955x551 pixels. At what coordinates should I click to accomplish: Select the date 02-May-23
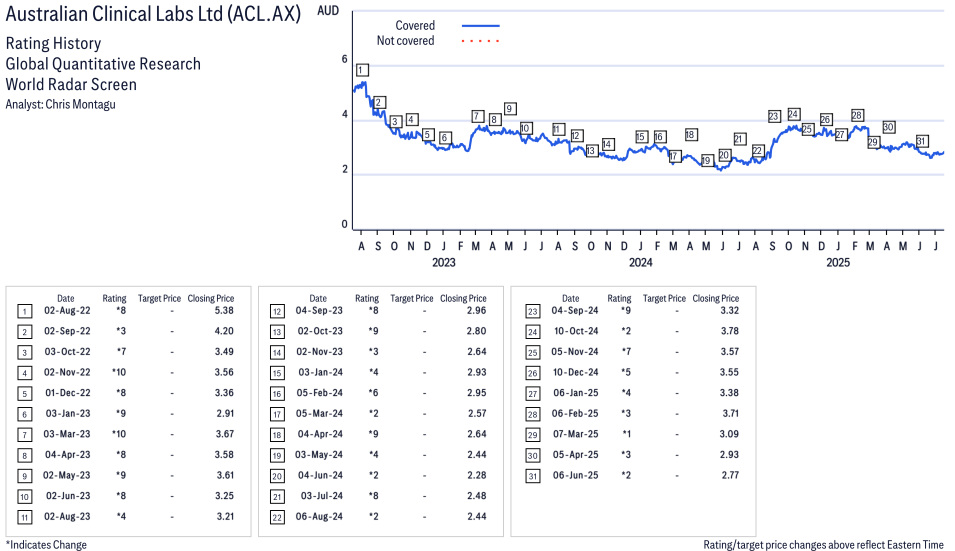click(x=67, y=476)
